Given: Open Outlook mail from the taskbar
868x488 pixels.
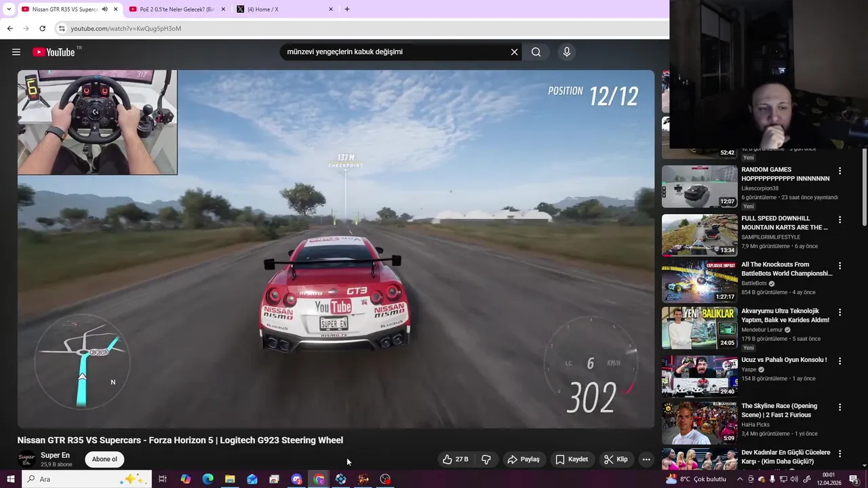Looking at the screenshot, I should pos(252,479).
